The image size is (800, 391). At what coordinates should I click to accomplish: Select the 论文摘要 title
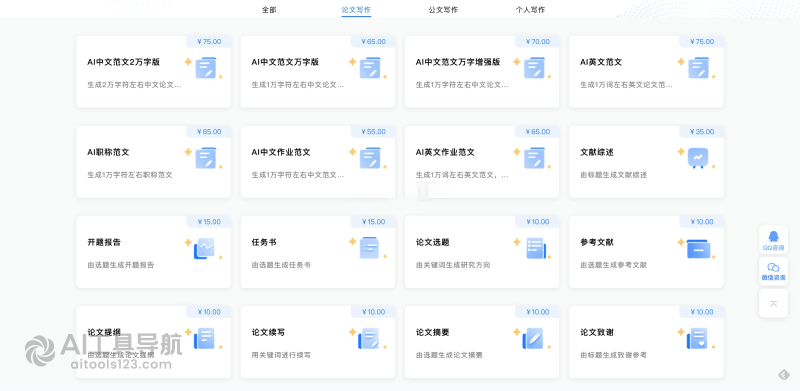tap(433, 333)
